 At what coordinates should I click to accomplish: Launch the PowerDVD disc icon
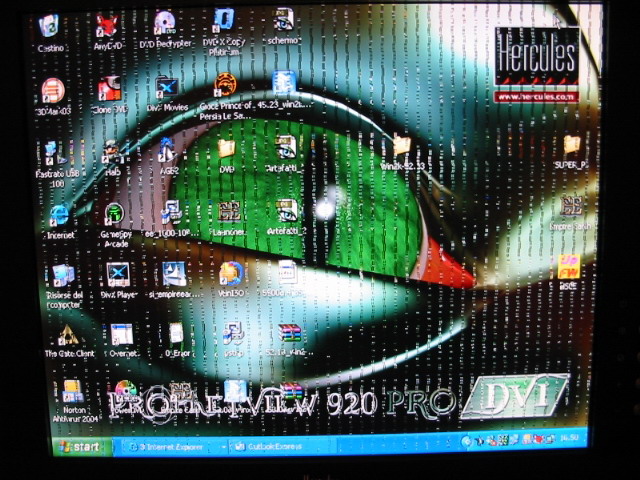(125, 391)
